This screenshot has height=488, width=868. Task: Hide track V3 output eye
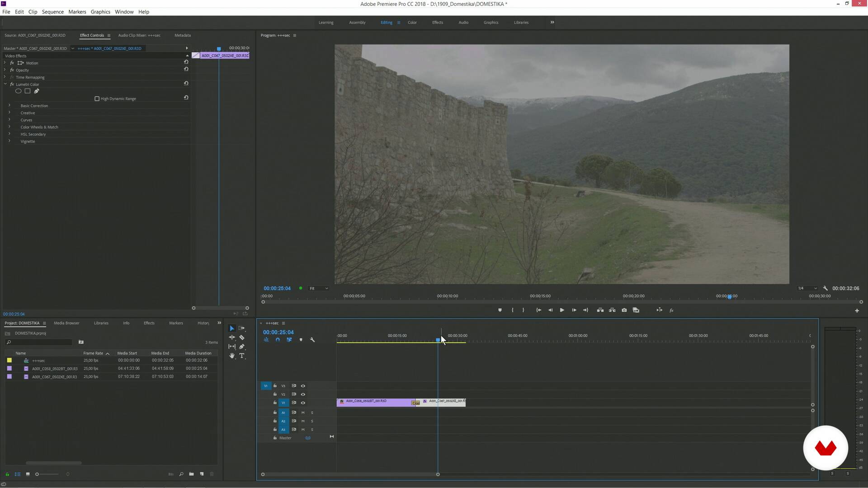coord(303,386)
